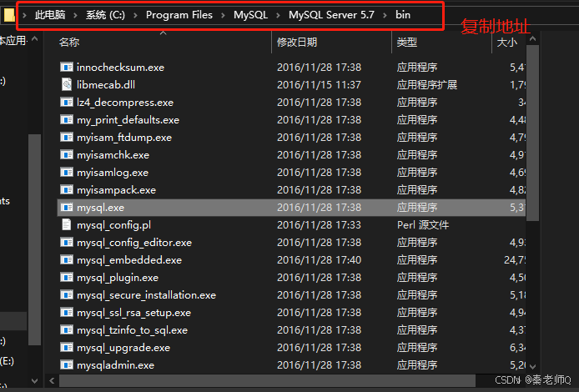579x392 pixels.
Task: Click the mysql.exe file icon
Action: (67, 208)
